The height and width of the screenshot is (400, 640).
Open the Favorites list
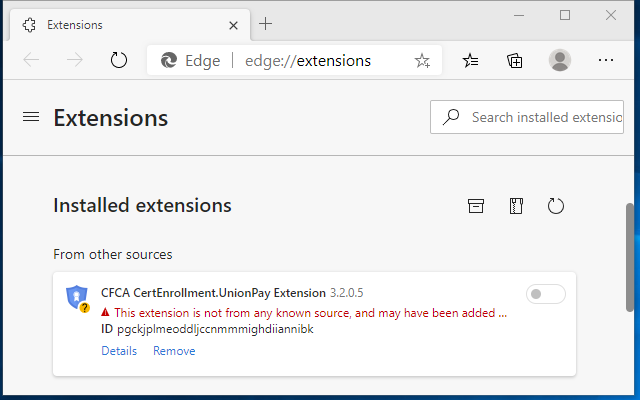pos(471,60)
